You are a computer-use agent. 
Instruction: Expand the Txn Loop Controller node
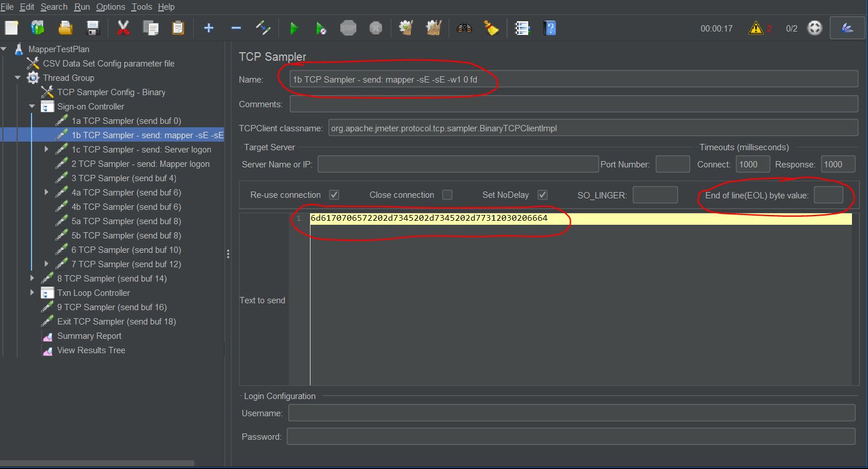[32, 292]
